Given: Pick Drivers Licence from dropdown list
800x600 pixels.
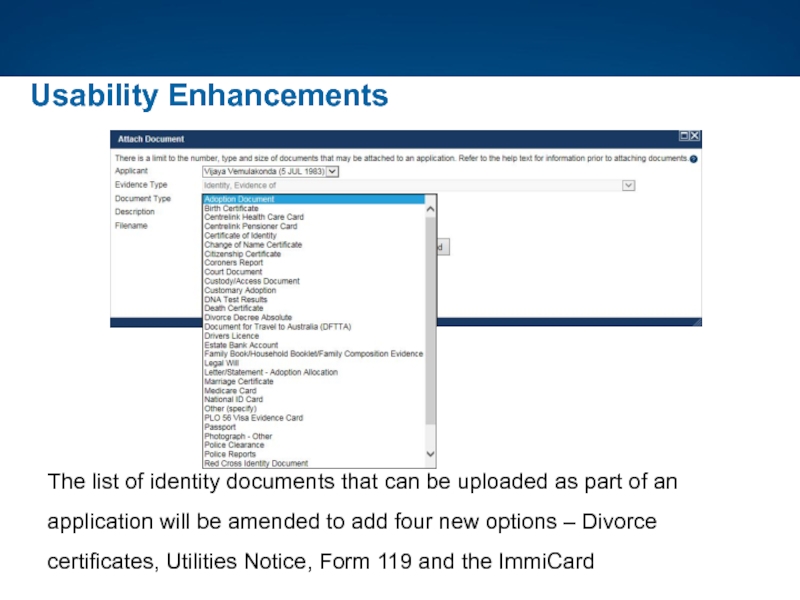Looking at the screenshot, I should [231, 336].
